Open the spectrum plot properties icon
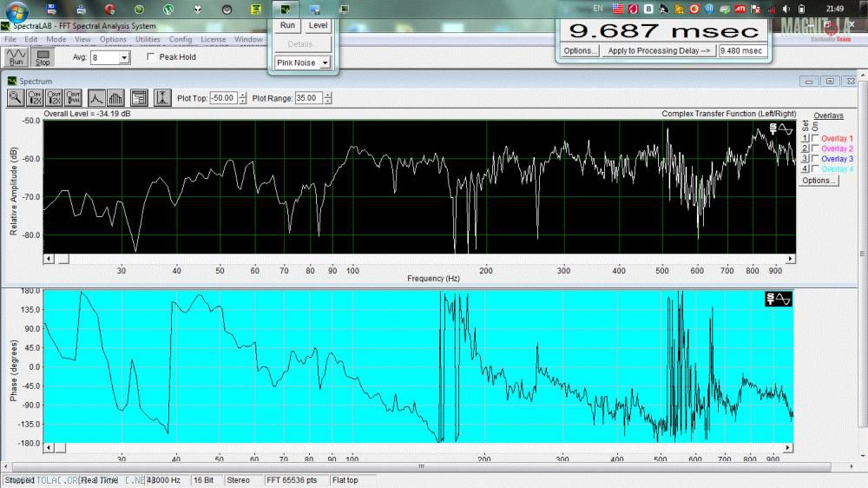868x488 pixels. (x=138, y=98)
